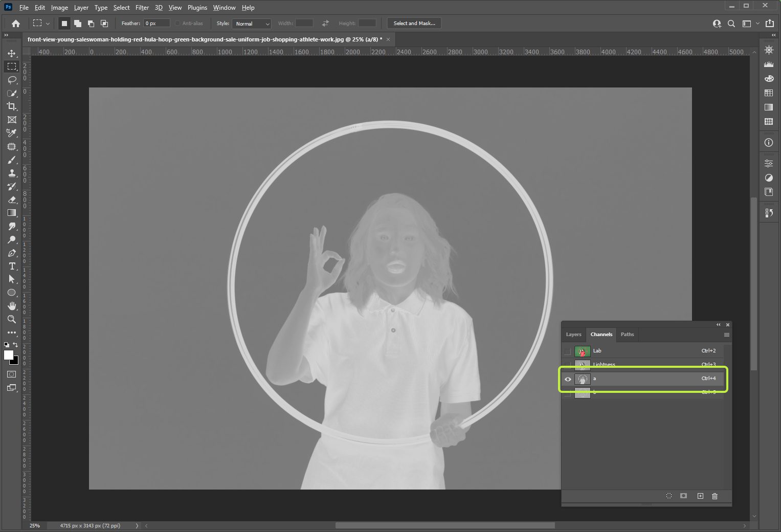Open the Swatches grid panel icon
This screenshot has width=781, height=532.
pyautogui.click(x=769, y=93)
